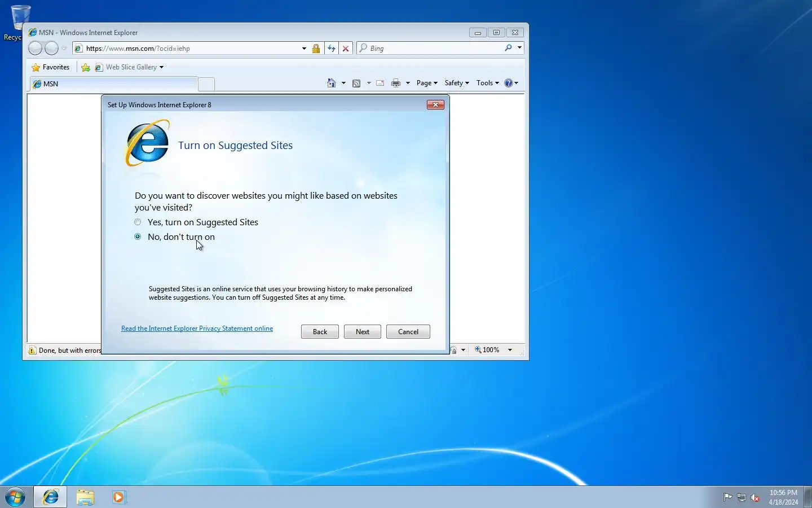The height and width of the screenshot is (508, 812).
Task: Click the RSS Feeds icon
Action: 356,83
